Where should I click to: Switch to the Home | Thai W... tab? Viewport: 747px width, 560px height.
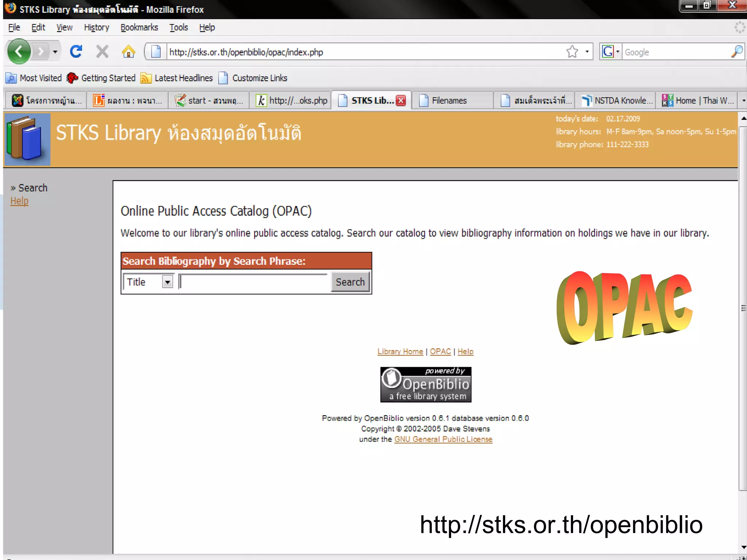pyautogui.click(x=697, y=100)
